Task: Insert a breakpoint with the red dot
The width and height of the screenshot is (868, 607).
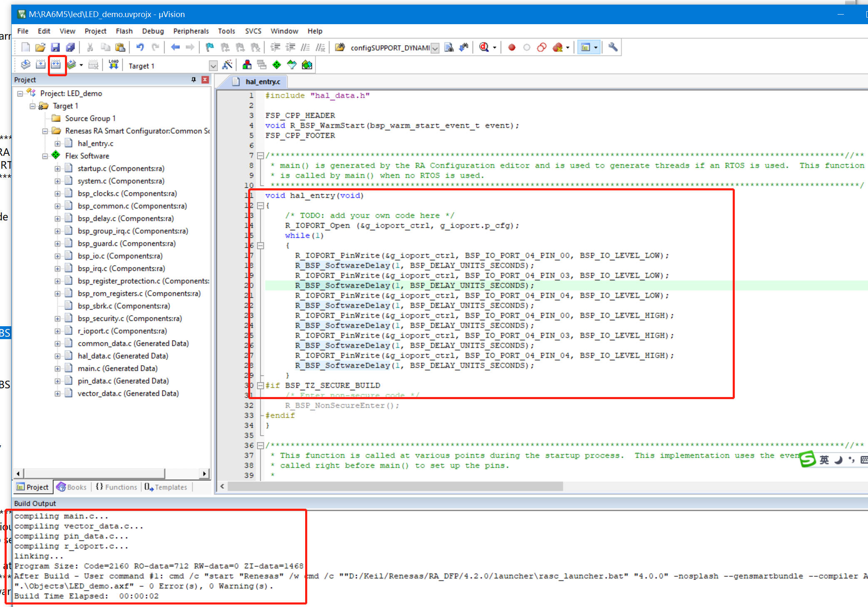Action: 512,47
